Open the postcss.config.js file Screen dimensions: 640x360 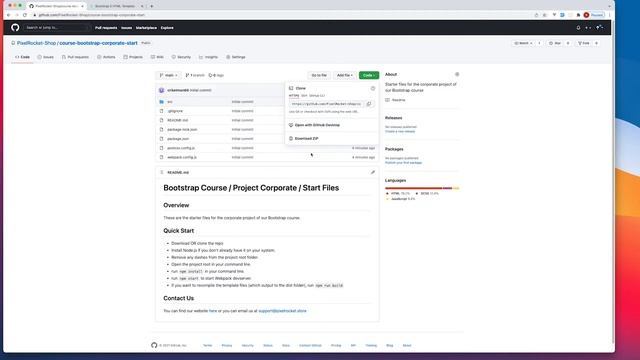(x=181, y=148)
